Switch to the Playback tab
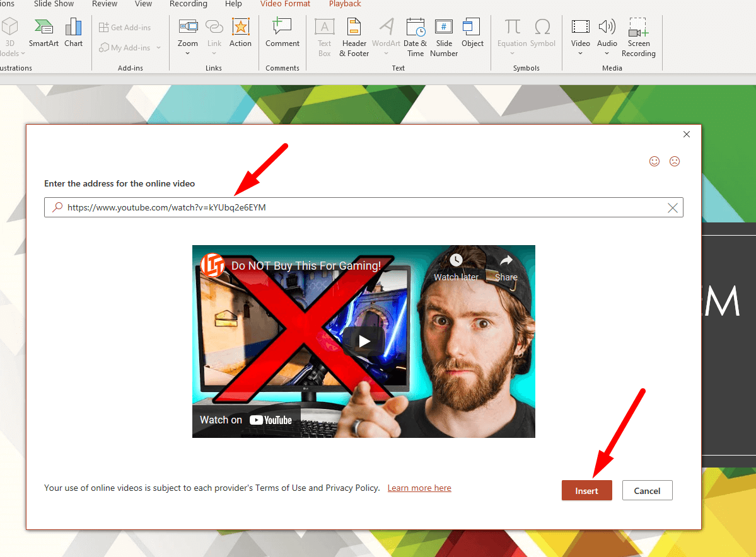756x557 pixels. point(345,4)
